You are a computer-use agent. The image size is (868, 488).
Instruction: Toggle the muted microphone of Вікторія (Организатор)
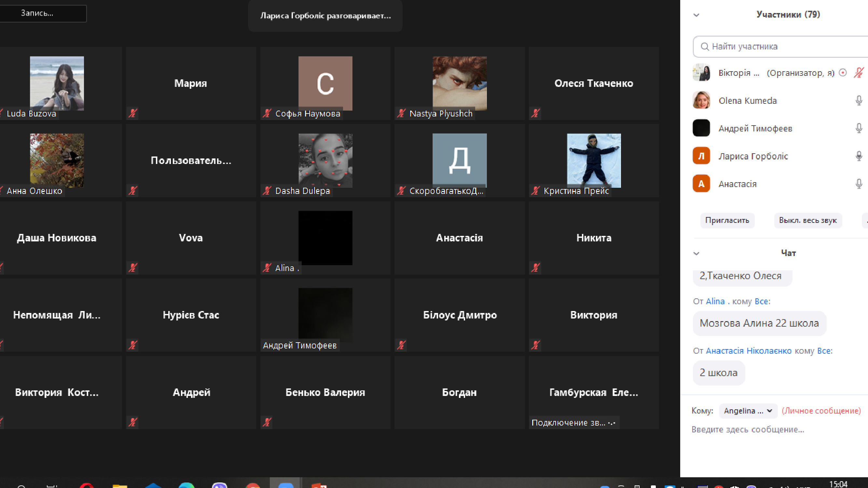[x=859, y=73]
